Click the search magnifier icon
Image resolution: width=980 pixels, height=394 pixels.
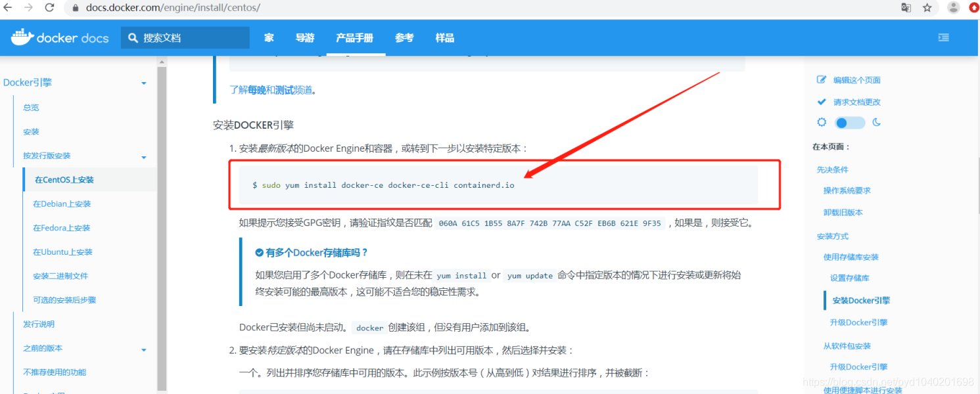click(x=133, y=38)
